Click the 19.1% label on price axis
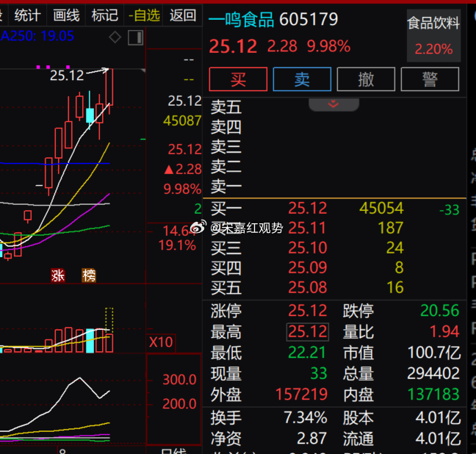 177,245
